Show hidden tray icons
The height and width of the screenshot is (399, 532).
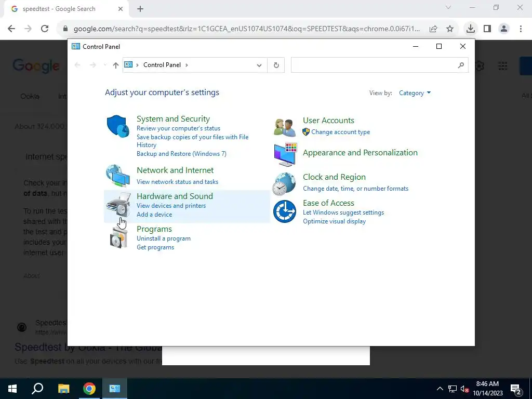tap(440, 389)
